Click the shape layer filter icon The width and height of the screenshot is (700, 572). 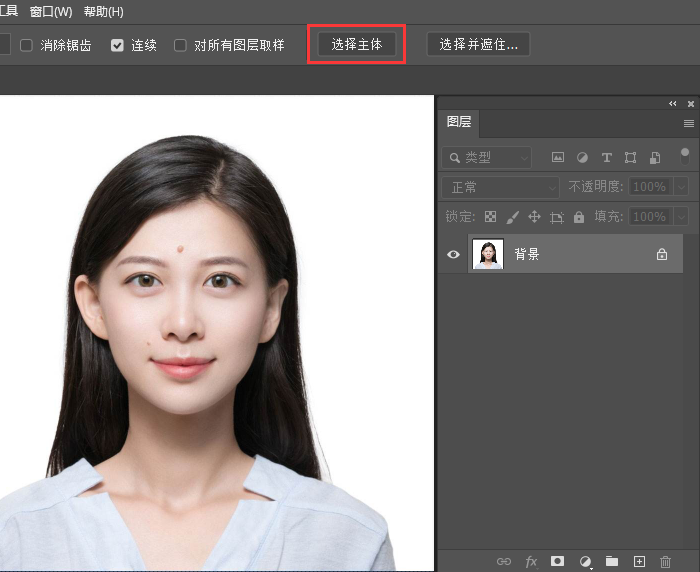click(630, 158)
